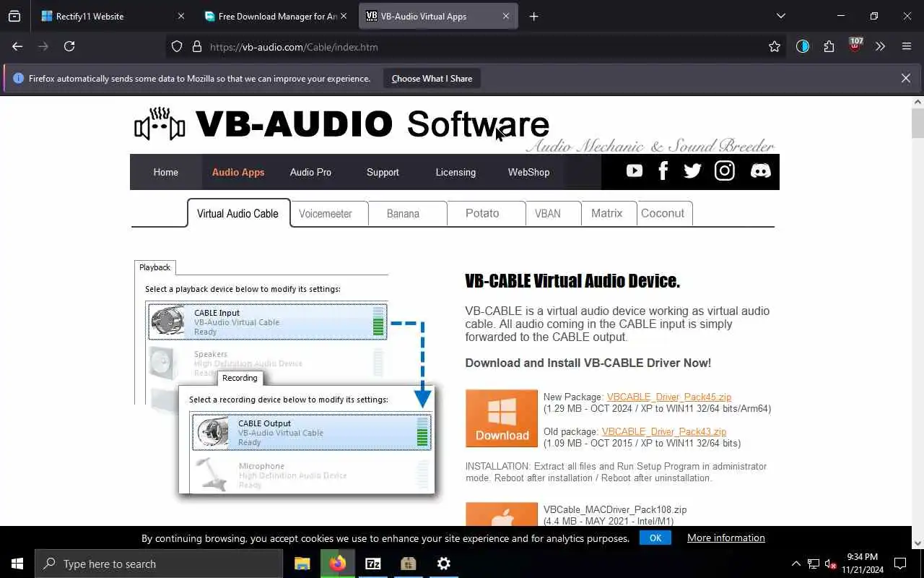The height and width of the screenshot is (578, 924).
Task: Open the VB-Audio YouTube channel icon
Action: pyautogui.click(x=635, y=171)
